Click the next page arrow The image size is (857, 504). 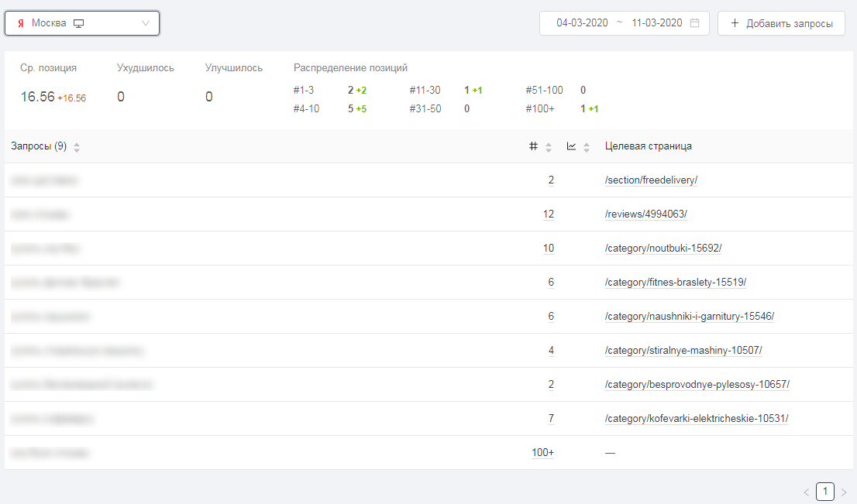tap(844, 492)
